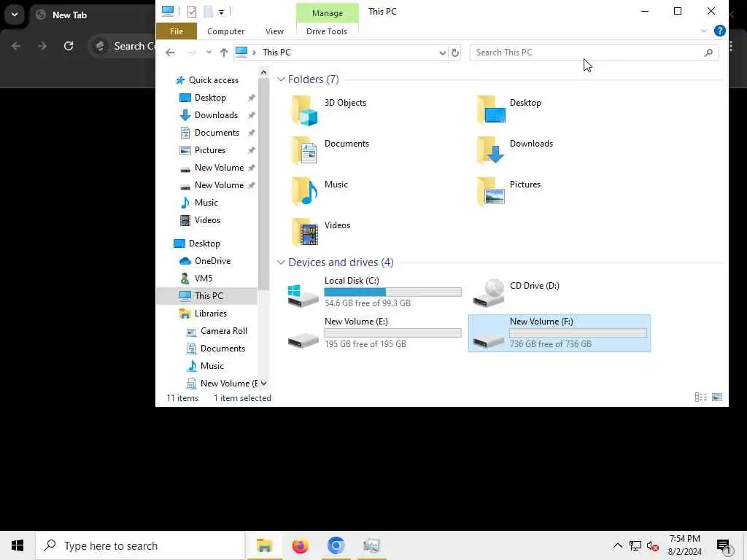This screenshot has width=747, height=560.
Task: Select VM5 user folder in navigation pane
Action: coord(204,279)
